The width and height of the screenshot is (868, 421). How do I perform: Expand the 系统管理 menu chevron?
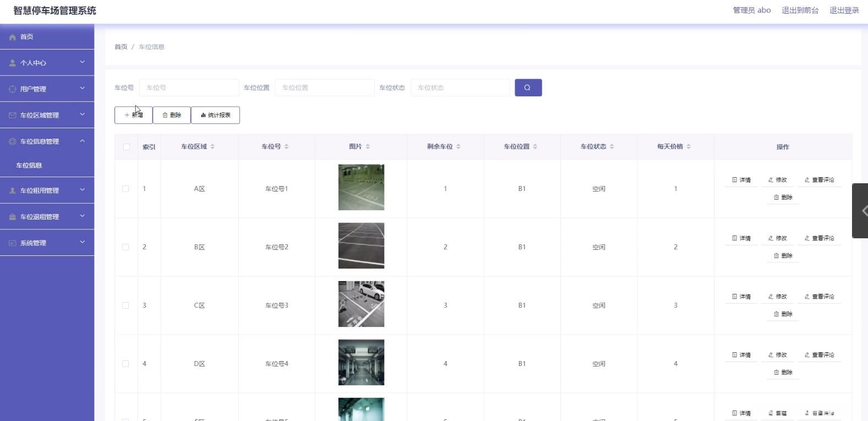point(83,242)
